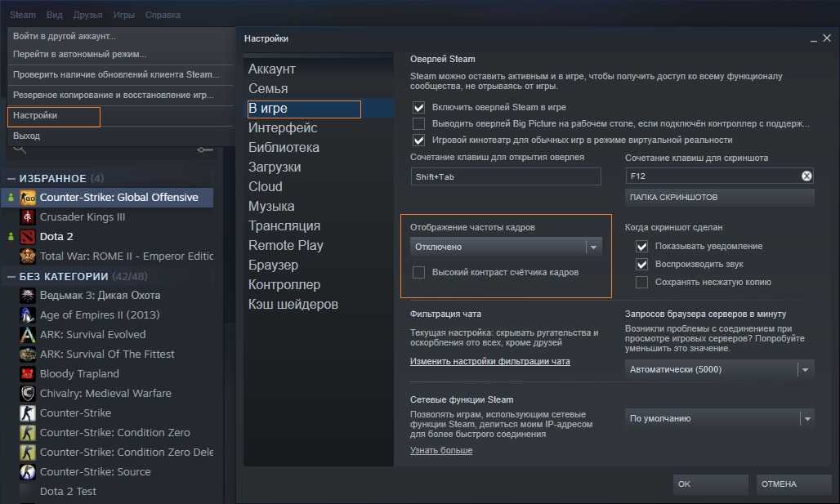
Task: Select Dota 2 Test in library list
Action: pyautogui.click(x=68, y=491)
